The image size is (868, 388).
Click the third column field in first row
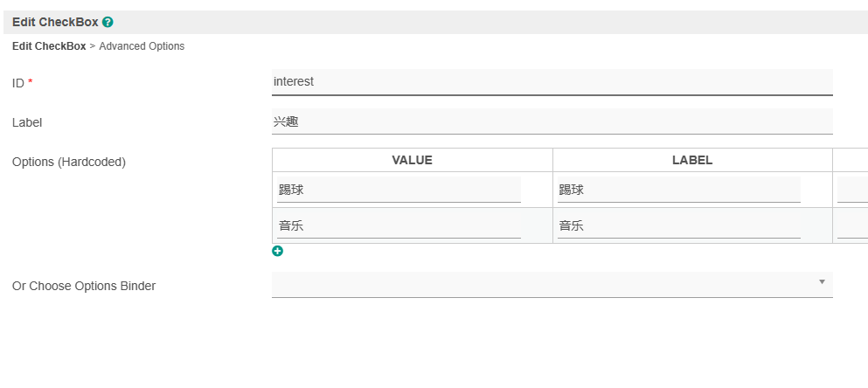pos(852,190)
